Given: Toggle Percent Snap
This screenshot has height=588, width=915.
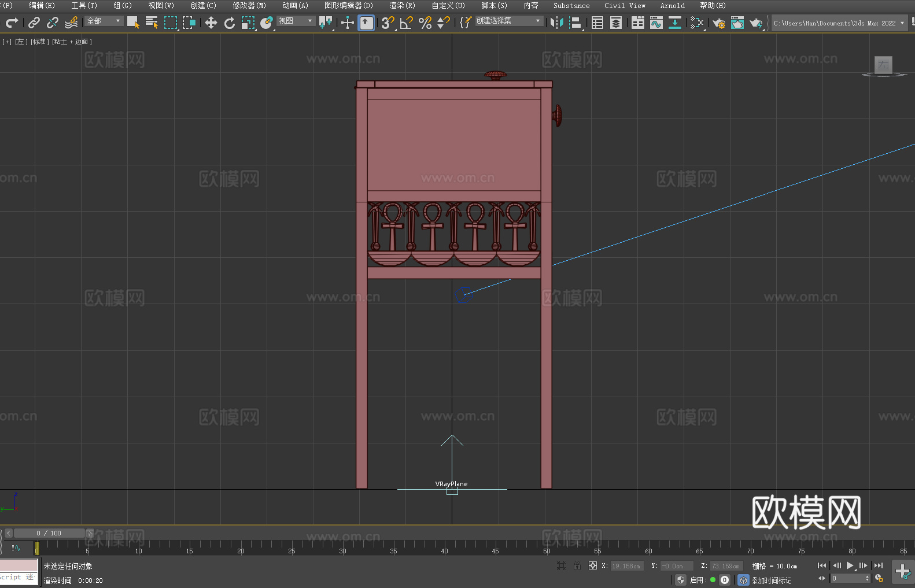Looking at the screenshot, I should click(425, 23).
